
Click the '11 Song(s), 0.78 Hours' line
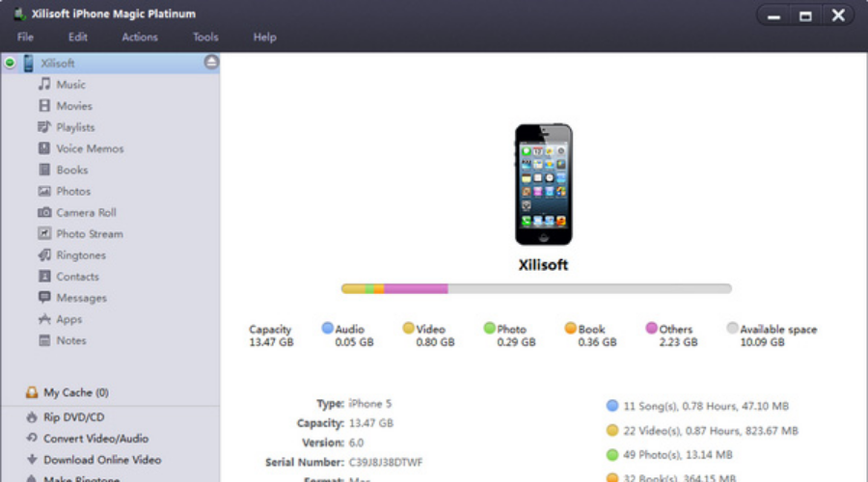click(x=705, y=406)
